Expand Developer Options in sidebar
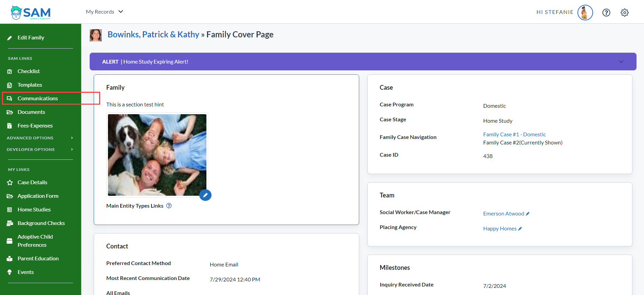 40,150
